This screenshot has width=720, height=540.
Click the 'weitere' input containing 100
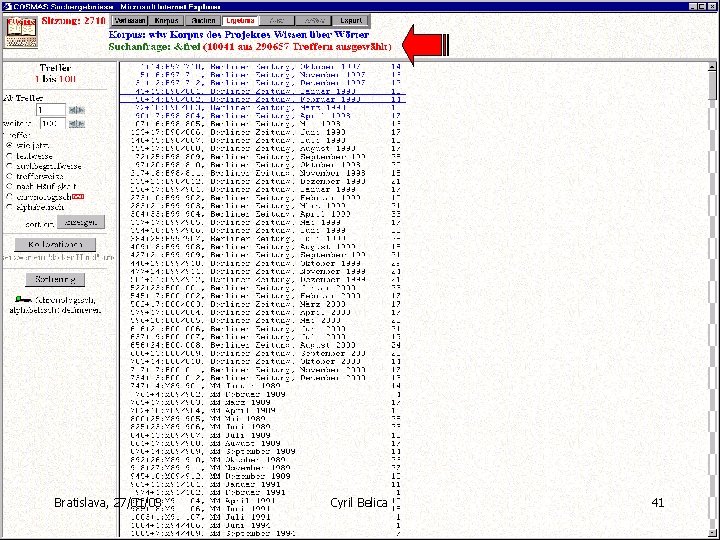[53, 124]
